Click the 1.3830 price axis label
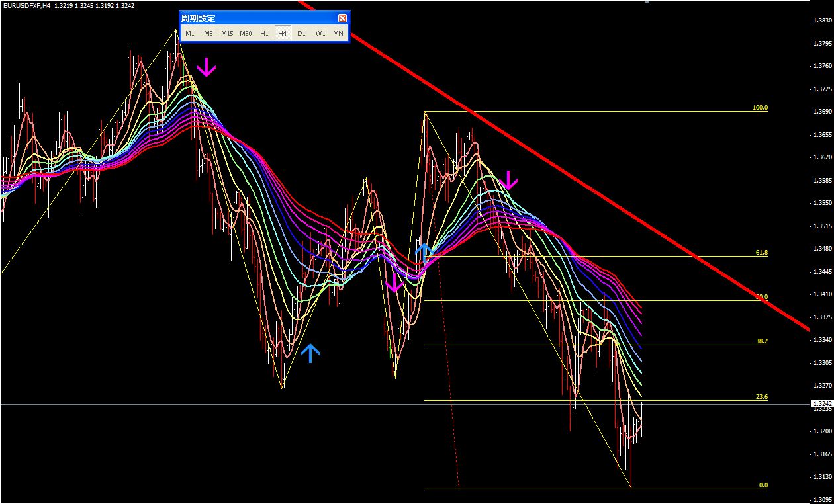Viewport: 834px width, 504px height. pos(822,21)
